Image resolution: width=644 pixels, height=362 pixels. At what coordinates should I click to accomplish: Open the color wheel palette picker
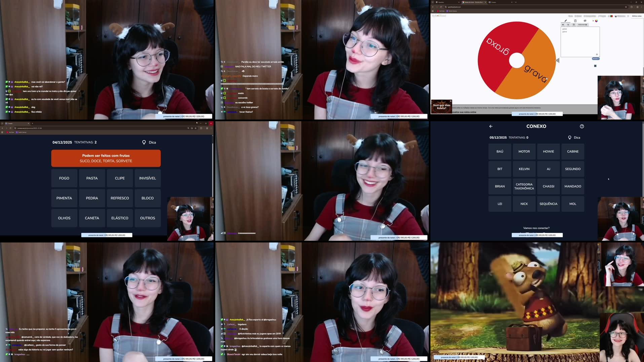596,21
